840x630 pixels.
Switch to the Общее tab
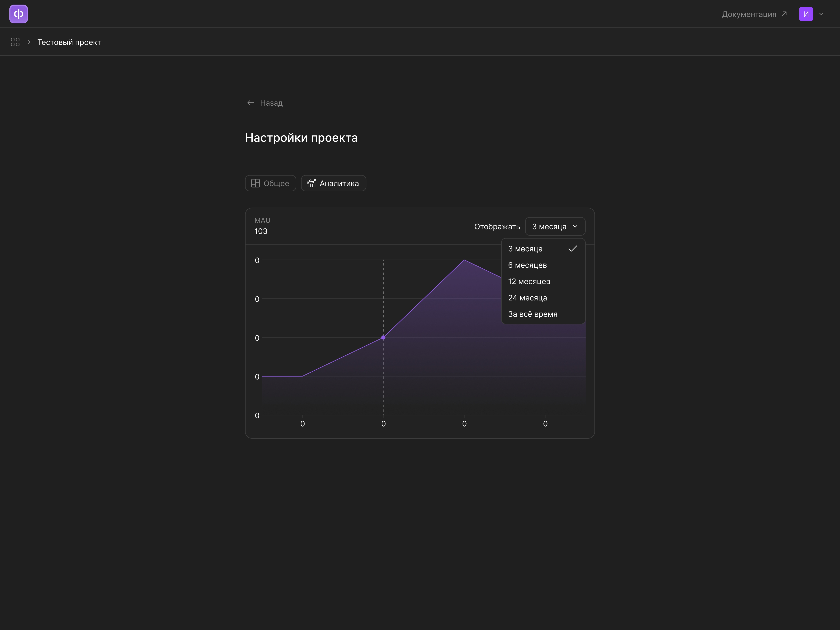[270, 183]
